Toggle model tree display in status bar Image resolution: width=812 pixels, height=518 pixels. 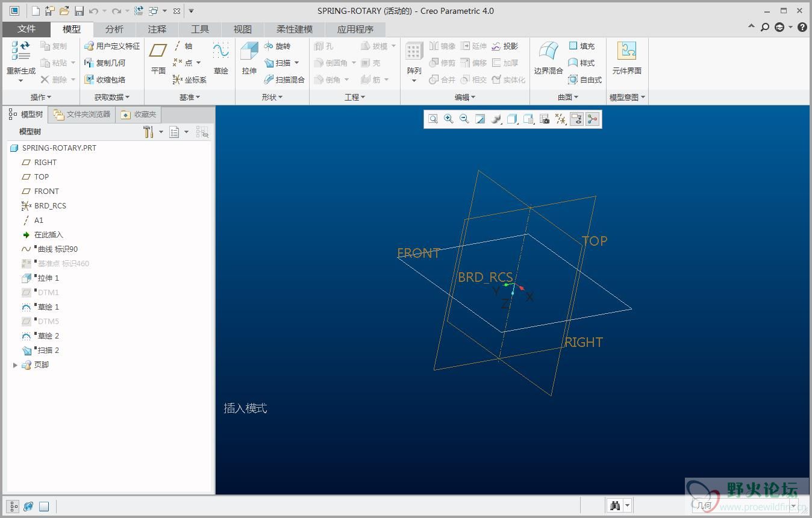(13, 507)
